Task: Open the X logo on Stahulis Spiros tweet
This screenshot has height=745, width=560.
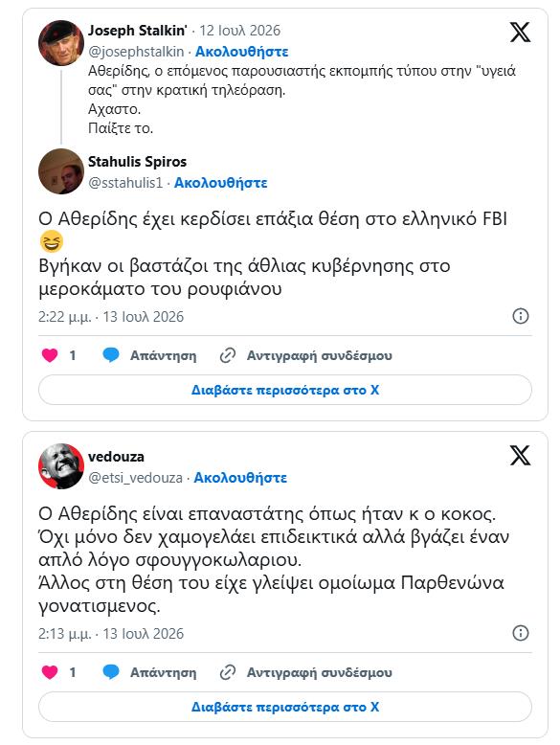Action: coord(520,33)
